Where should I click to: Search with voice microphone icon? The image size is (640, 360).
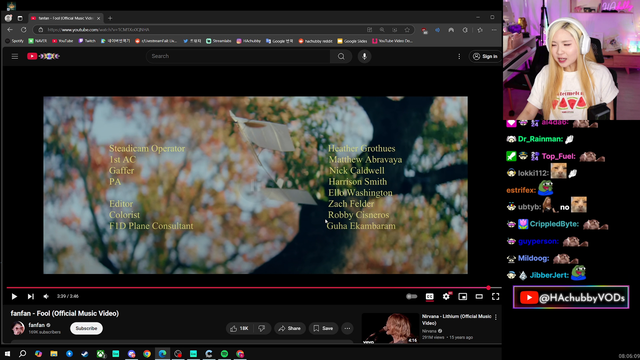[364, 56]
